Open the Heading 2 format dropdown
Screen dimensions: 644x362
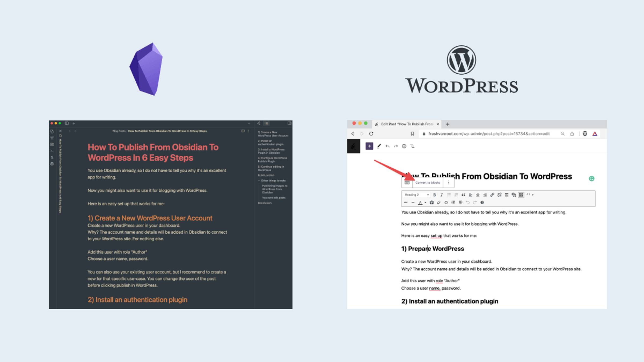click(x=417, y=195)
